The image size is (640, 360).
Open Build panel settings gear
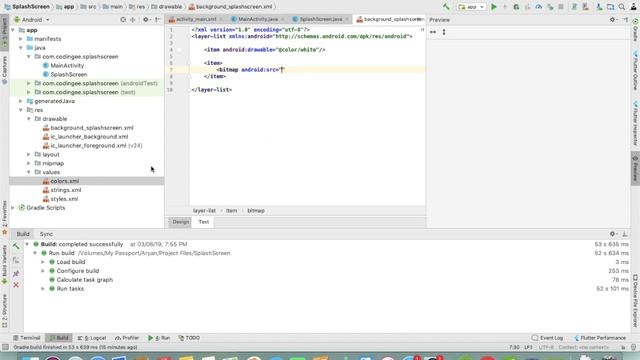coord(613,234)
